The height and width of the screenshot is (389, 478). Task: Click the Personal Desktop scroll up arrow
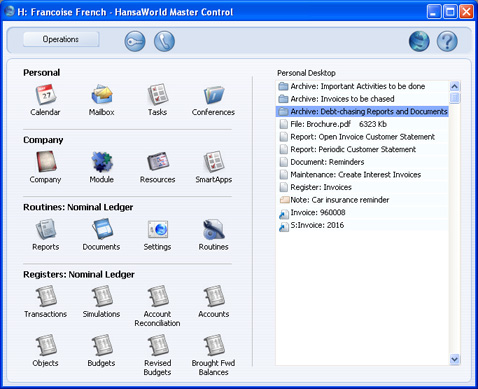tap(455, 86)
